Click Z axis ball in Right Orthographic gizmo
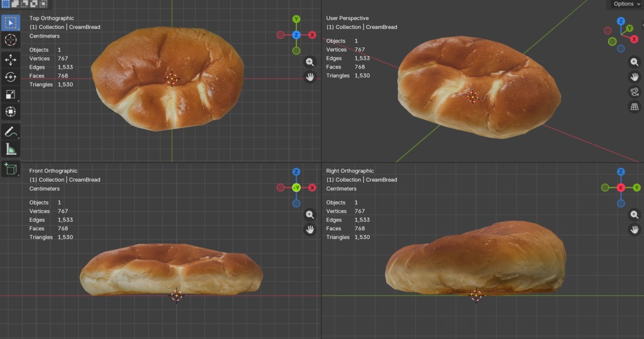 pos(621,172)
